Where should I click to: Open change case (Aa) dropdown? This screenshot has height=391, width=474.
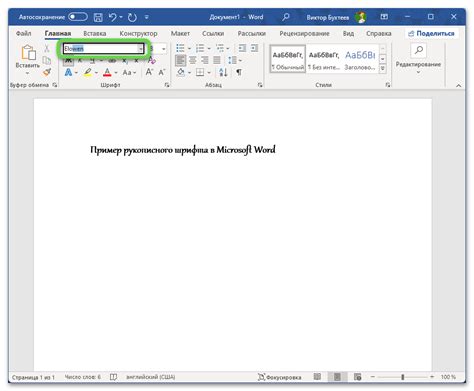click(x=129, y=72)
